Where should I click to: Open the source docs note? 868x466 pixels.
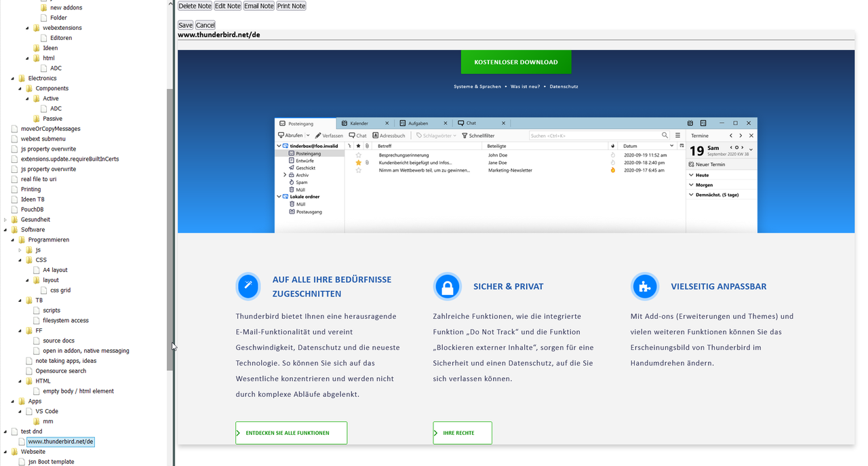pyautogui.click(x=58, y=341)
